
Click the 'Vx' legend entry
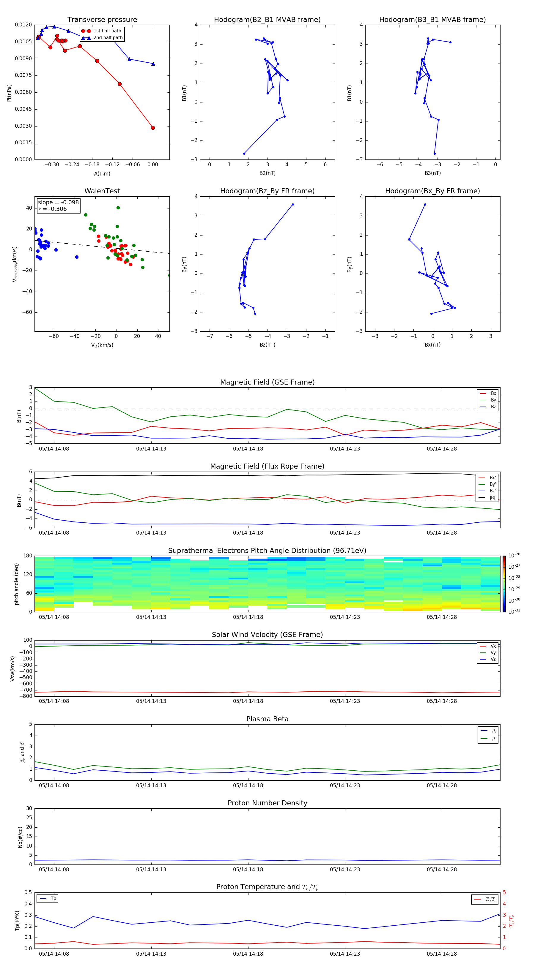pyautogui.click(x=488, y=646)
